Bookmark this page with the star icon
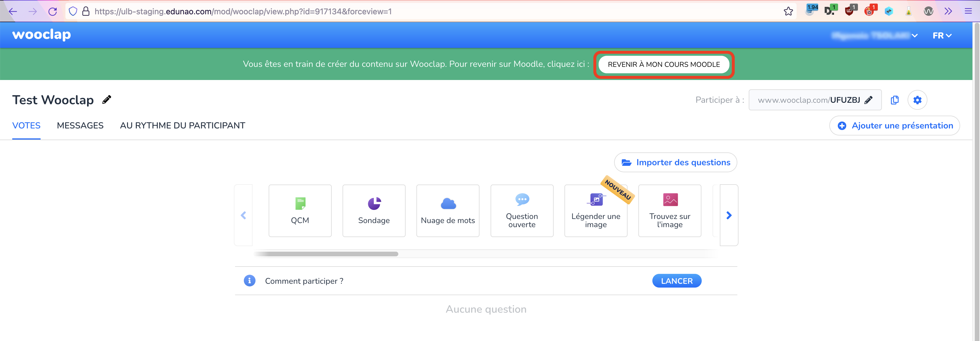The height and width of the screenshot is (341, 980). pos(788,11)
